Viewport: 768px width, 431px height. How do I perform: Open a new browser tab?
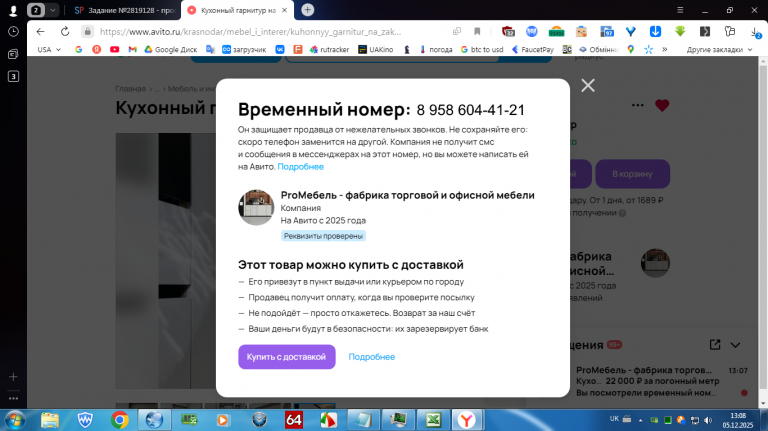pos(308,10)
